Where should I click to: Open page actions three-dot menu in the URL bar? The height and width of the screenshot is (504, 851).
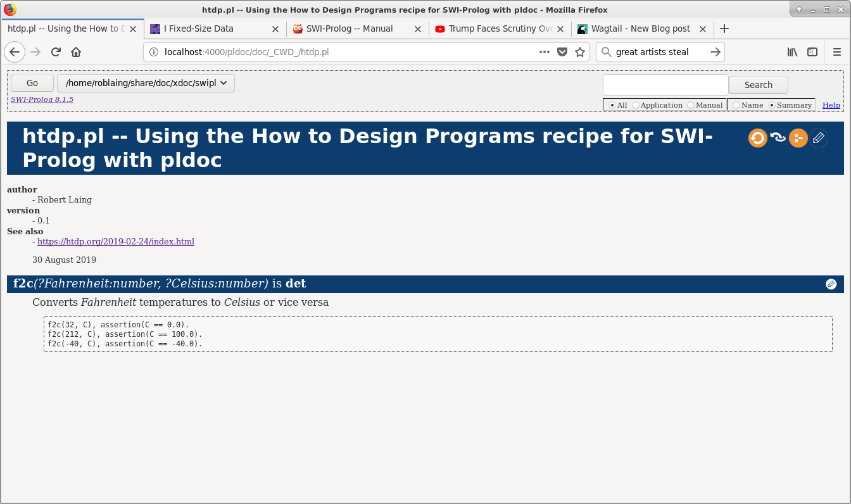pyautogui.click(x=545, y=52)
